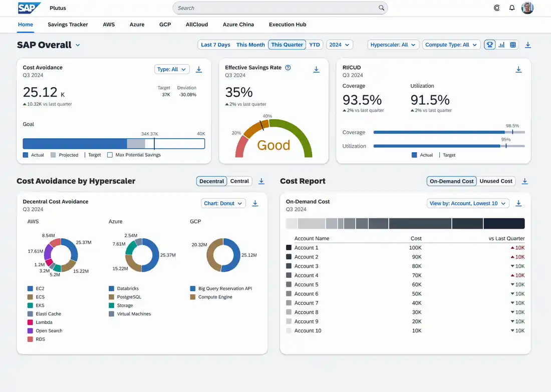Click the Lambda legend color square
This screenshot has height=392, width=551.
pyautogui.click(x=30, y=322)
